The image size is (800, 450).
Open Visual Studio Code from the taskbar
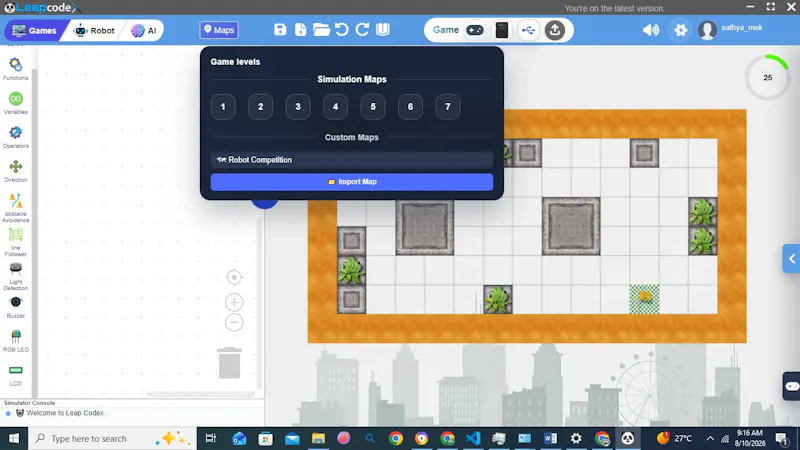tap(473, 438)
